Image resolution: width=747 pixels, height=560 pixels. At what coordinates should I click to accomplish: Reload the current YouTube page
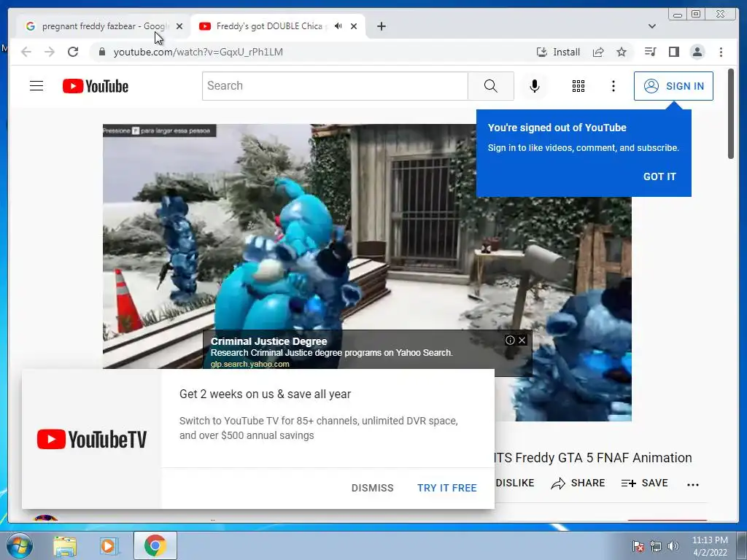73,52
